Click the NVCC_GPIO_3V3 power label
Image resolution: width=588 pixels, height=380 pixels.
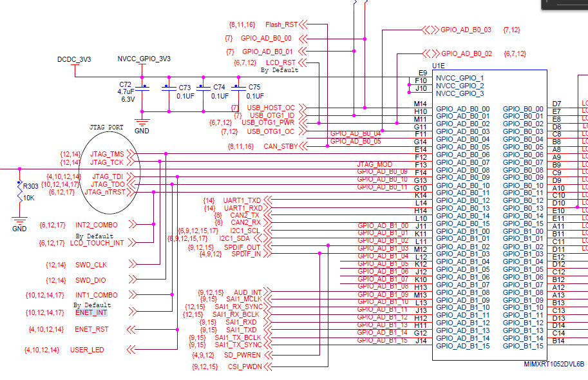click(144, 59)
